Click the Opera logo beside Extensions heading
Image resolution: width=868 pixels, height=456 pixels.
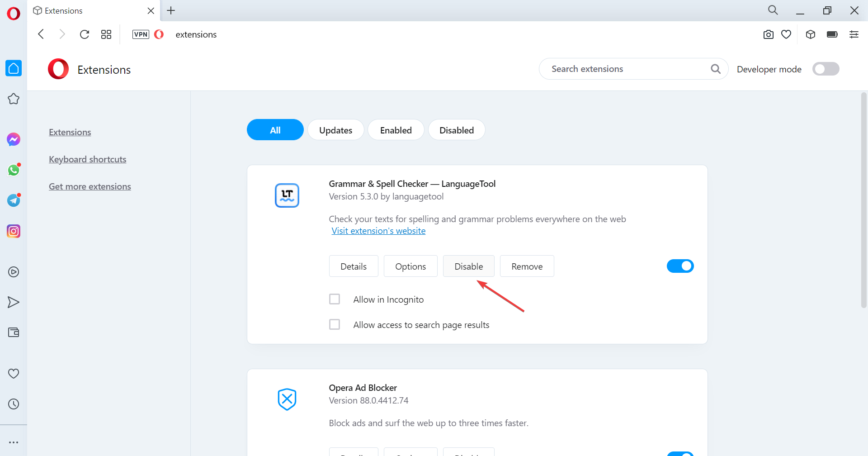tap(58, 69)
